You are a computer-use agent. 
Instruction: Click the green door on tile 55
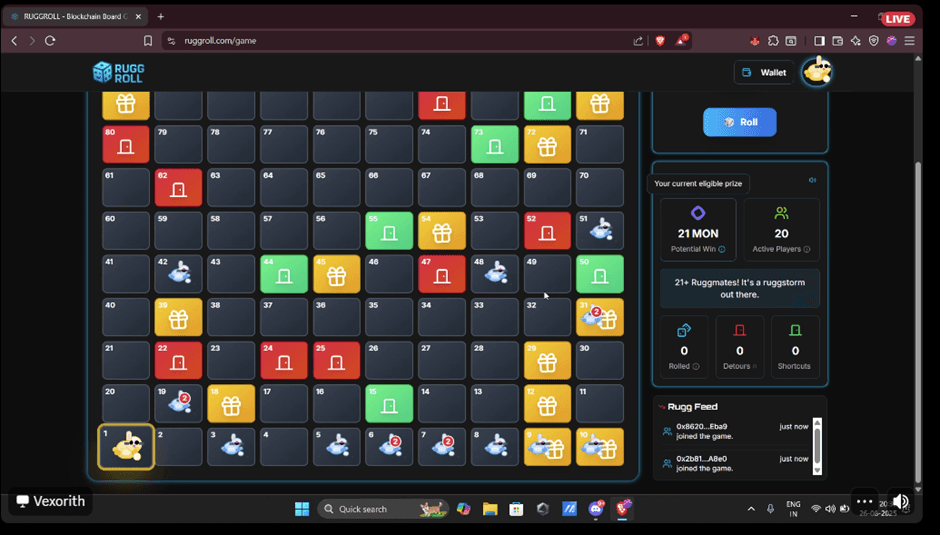tap(389, 231)
